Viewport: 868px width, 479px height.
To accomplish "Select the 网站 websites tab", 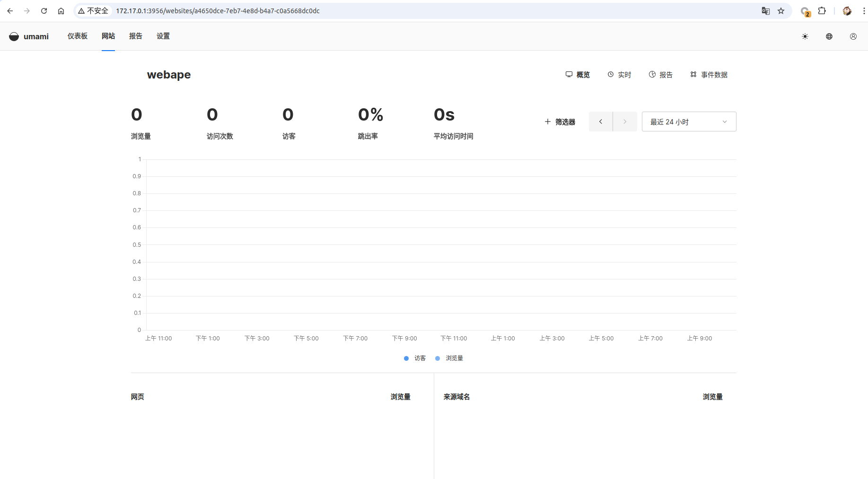I will [108, 36].
